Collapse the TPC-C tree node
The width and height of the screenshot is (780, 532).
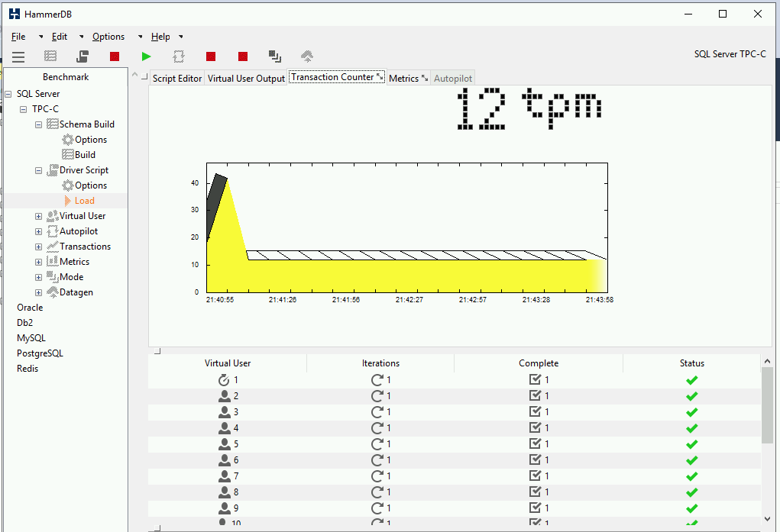(24, 109)
